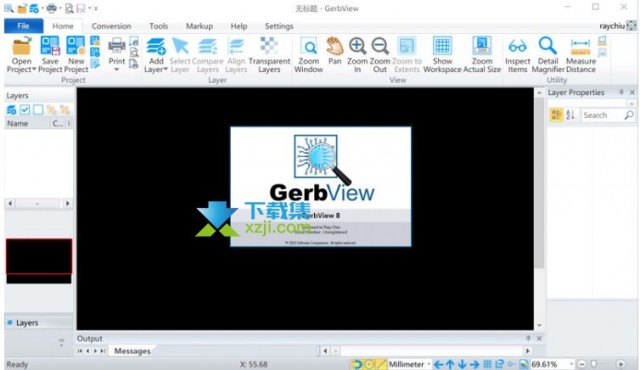Click the Zoom Actual Size icon
The width and height of the screenshot is (640, 370).
tap(482, 46)
